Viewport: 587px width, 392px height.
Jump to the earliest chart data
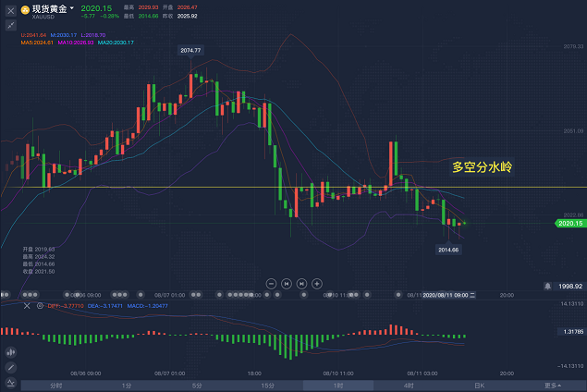287,283
